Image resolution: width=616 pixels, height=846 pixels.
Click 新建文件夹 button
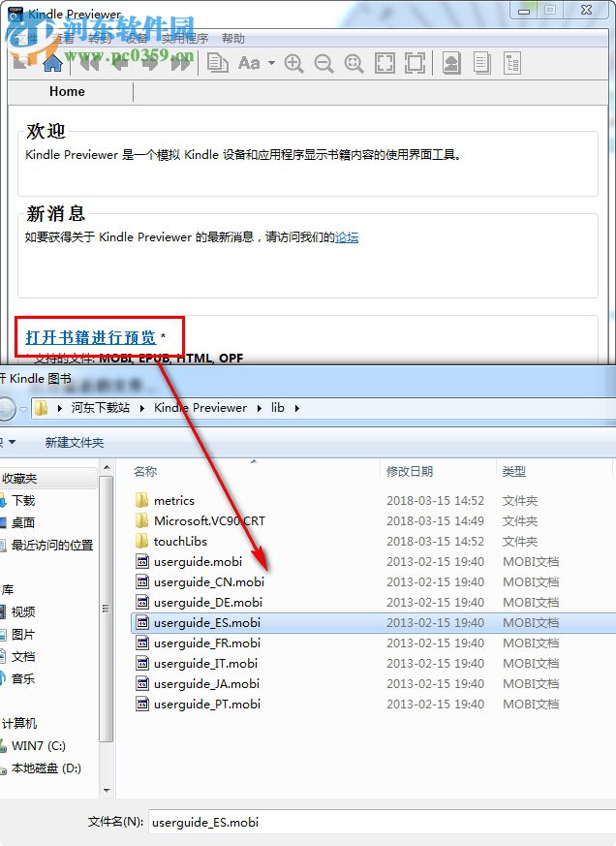75,443
